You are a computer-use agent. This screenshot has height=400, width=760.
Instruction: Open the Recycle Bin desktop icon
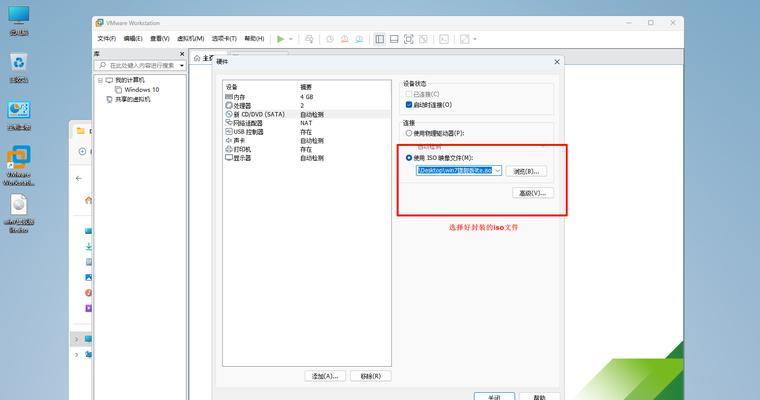18,68
